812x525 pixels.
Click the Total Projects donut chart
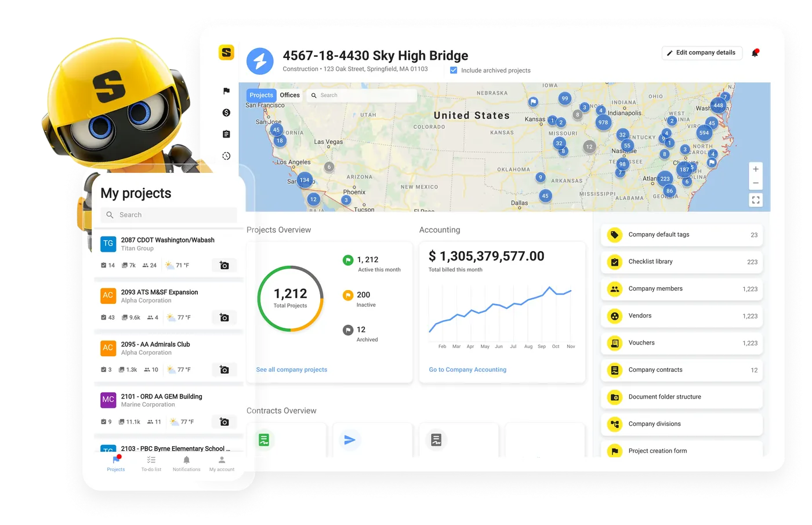pyautogui.click(x=291, y=299)
